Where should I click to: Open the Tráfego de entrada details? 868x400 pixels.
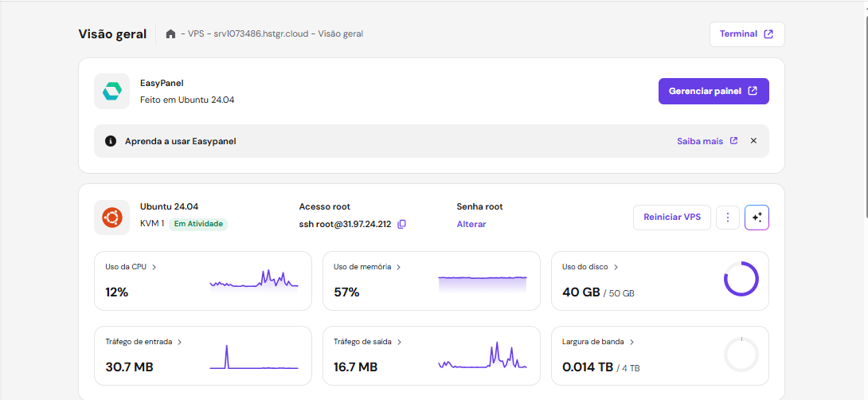point(143,342)
